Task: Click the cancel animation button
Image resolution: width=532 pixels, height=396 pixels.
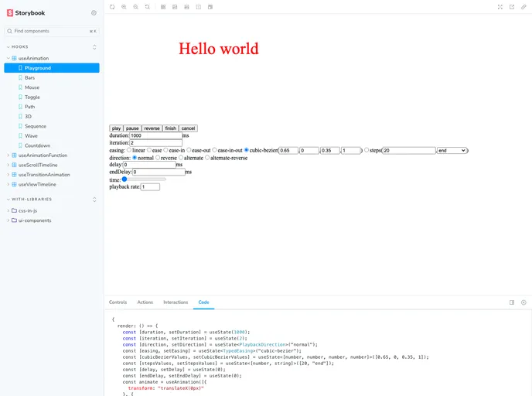Action: coord(189,128)
